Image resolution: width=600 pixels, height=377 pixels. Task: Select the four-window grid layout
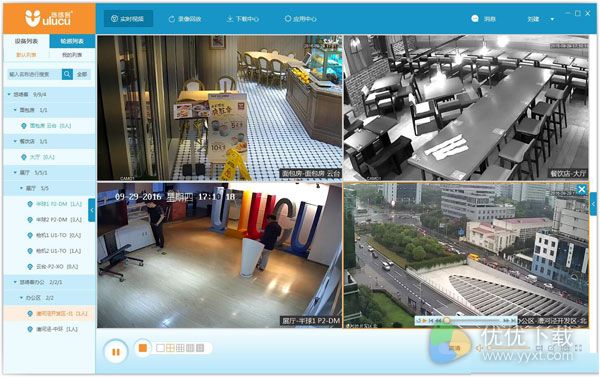[170, 348]
